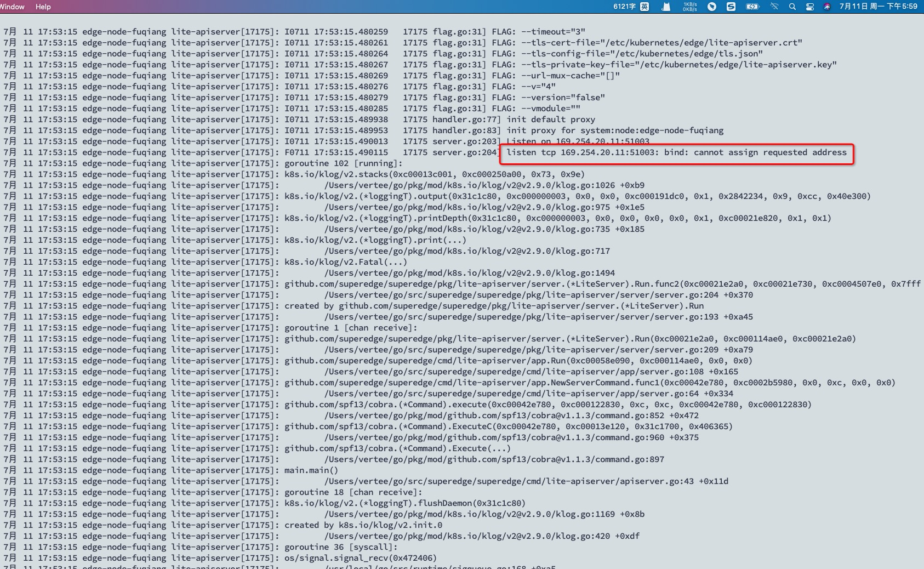924x569 pixels.
Task: Open the Sogou S icon in menu bar
Action: coord(731,7)
